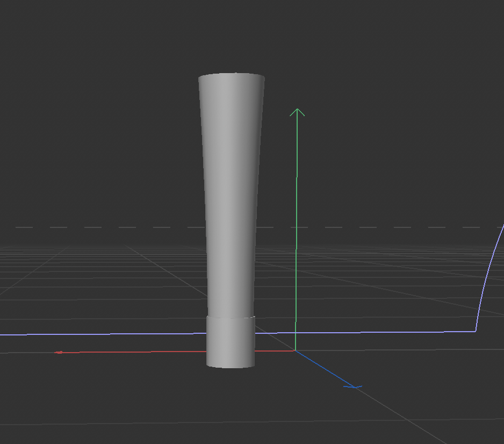Click the blue arrow's tip
The image size is (504, 444).
point(355,386)
